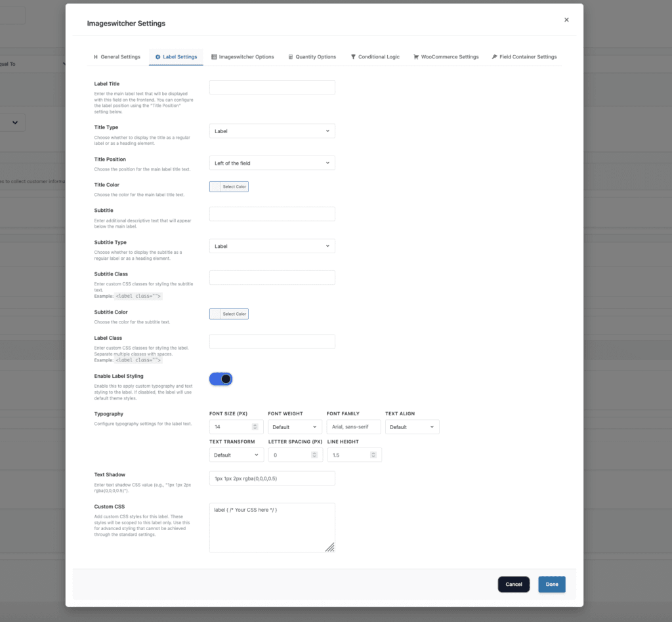The width and height of the screenshot is (672, 622).
Task: Open Quantity Options tab
Action: point(312,56)
